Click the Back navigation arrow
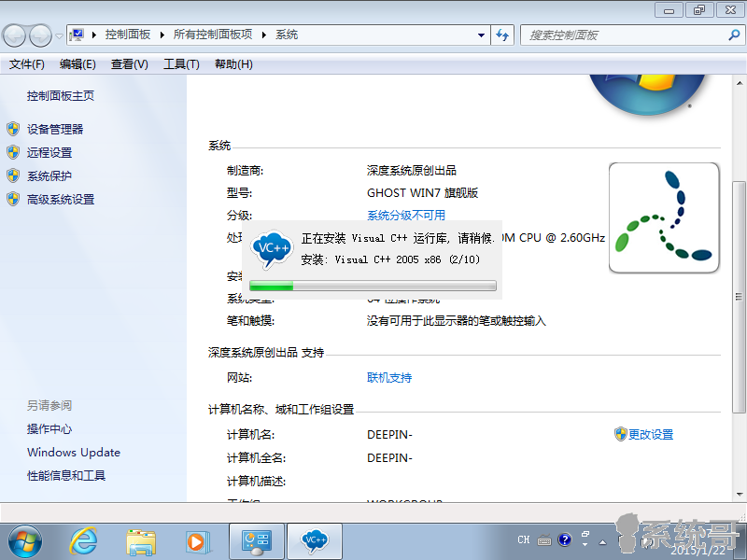 (14, 35)
